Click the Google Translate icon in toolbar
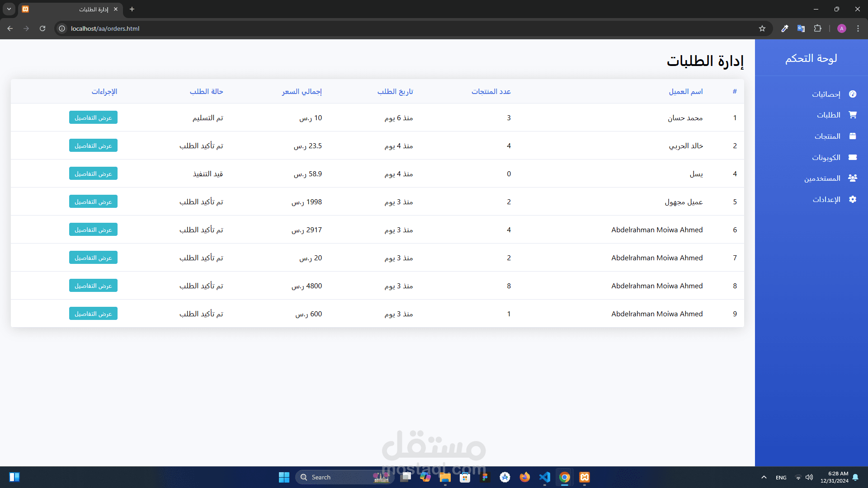 pyautogui.click(x=801, y=28)
